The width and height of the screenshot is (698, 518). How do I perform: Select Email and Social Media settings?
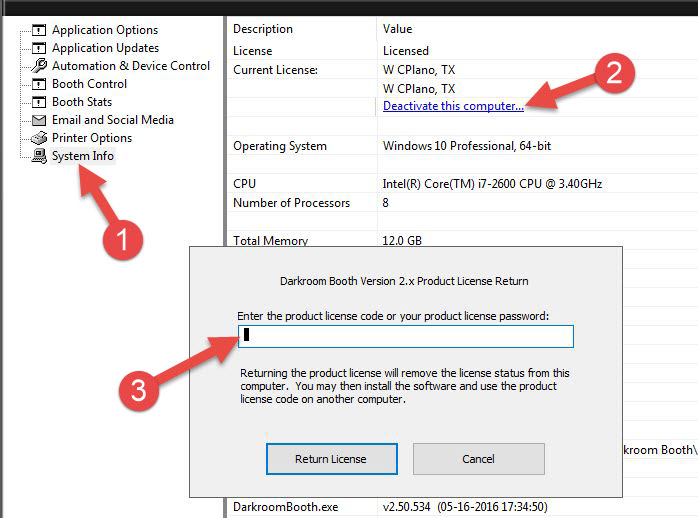click(113, 120)
